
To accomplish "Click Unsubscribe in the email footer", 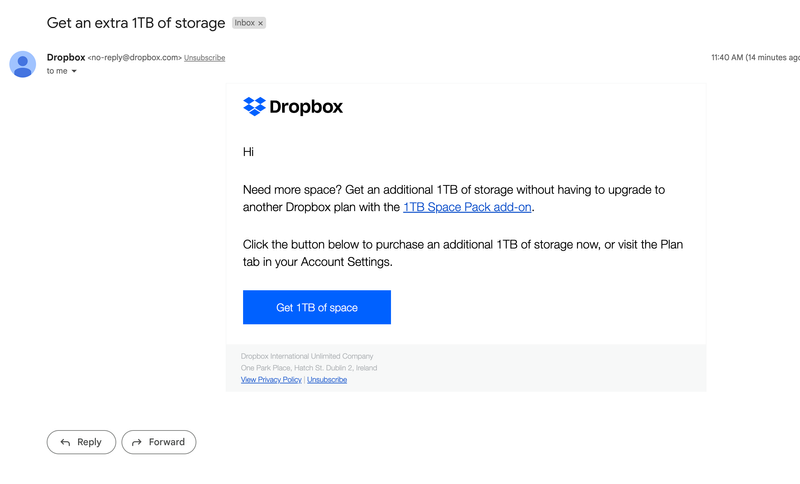I will click(x=327, y=380).
